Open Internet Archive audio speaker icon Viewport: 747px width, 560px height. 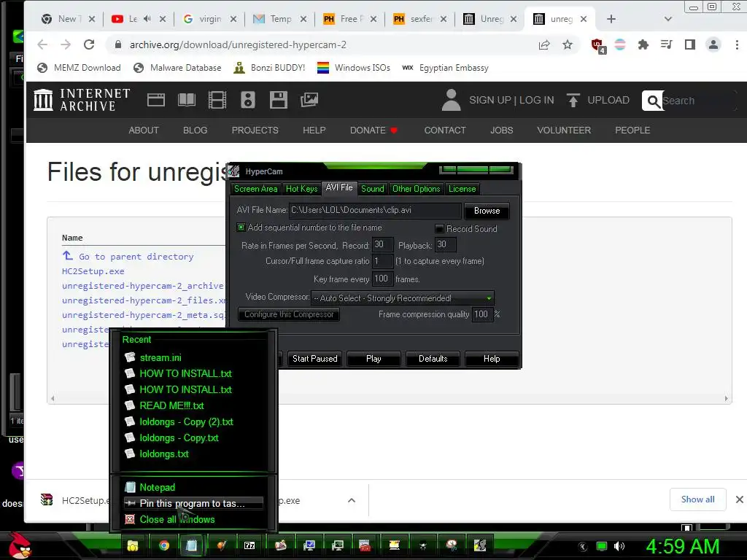(x=248, y=100)
